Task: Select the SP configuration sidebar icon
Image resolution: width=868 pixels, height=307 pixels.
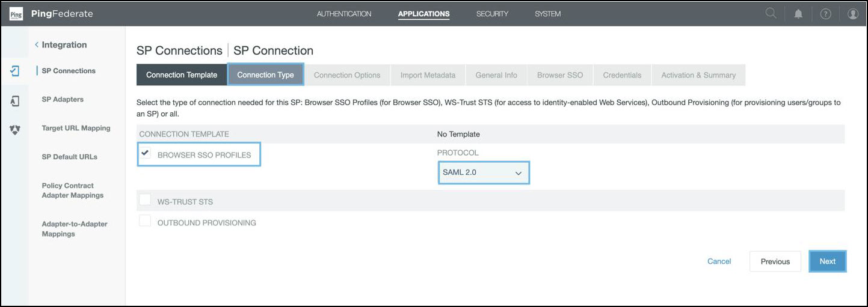Action: tap(15, 71)
